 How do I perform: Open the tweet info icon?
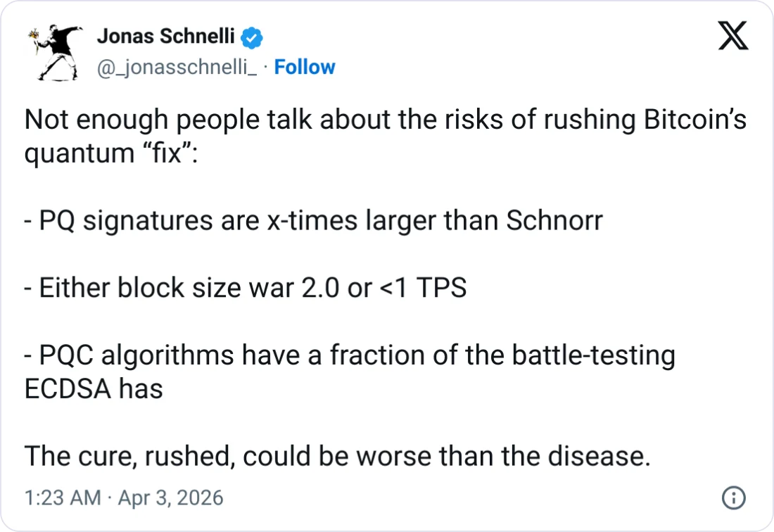pos(733,498)
